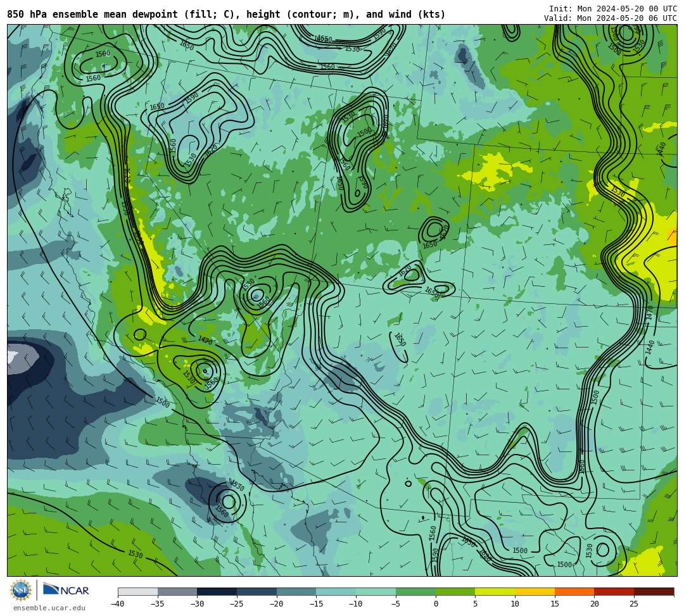Click the 20 colorbar label
The height and width of the screenshot is (616, 684).
(x=594, y=604)
